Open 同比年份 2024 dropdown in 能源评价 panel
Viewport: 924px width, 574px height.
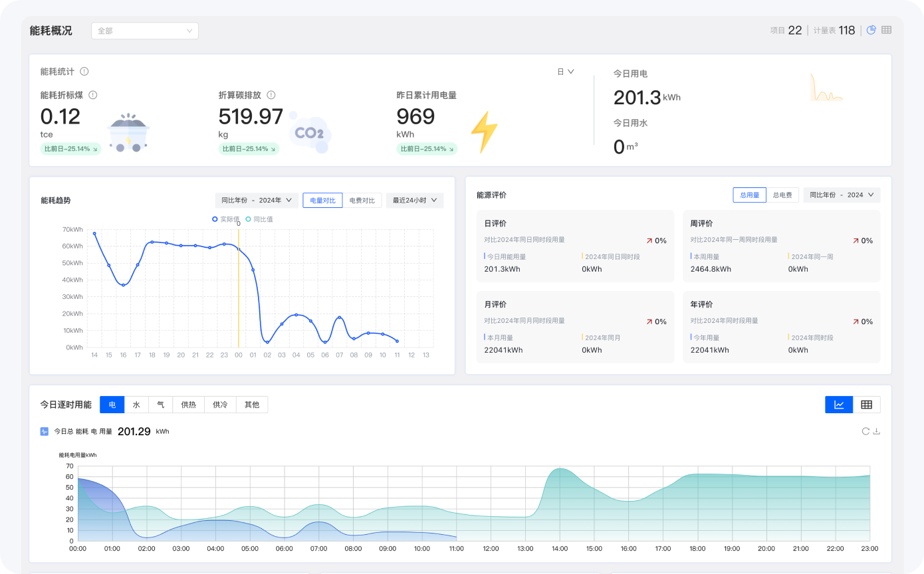pos(842,195)
